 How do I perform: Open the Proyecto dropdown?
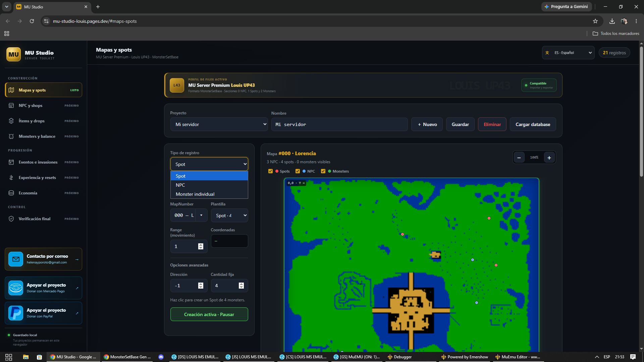point(220,124)
